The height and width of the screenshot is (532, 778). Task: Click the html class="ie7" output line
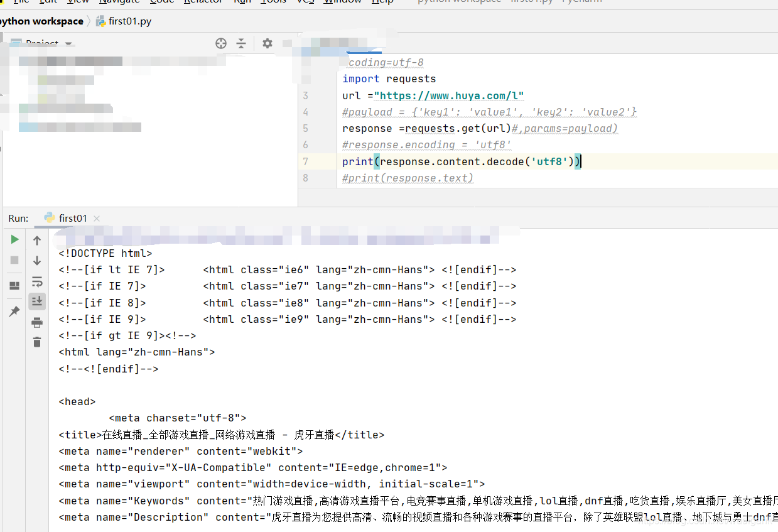[288, 286]
